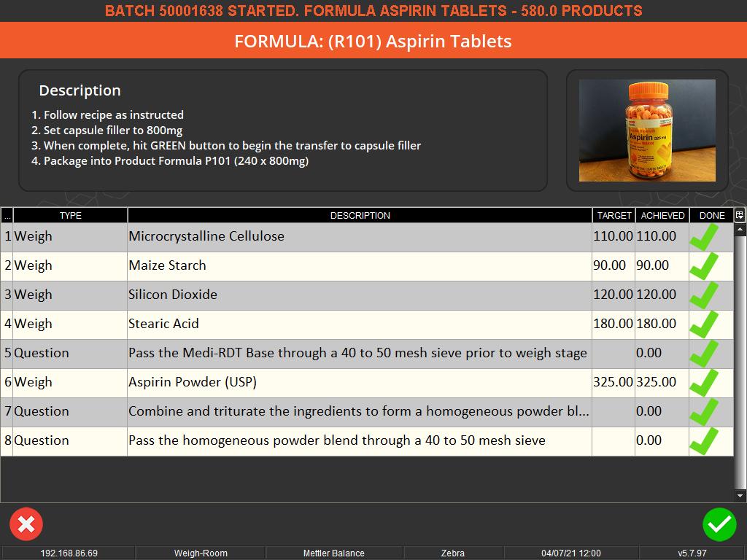Image resolution: width=747 pixels, height=560 pixels.
Task: Select the Mettler Balance status bar entry
Action: tap(334, 553)
